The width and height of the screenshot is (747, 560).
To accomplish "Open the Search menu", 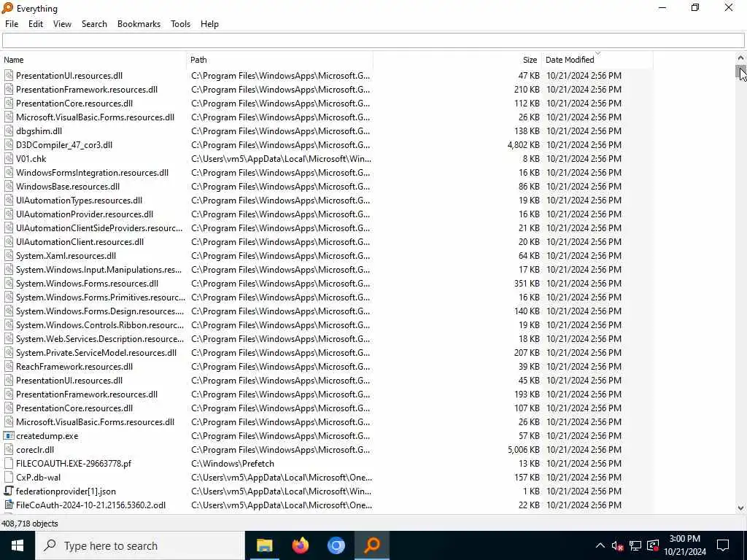I will (94, 24).
